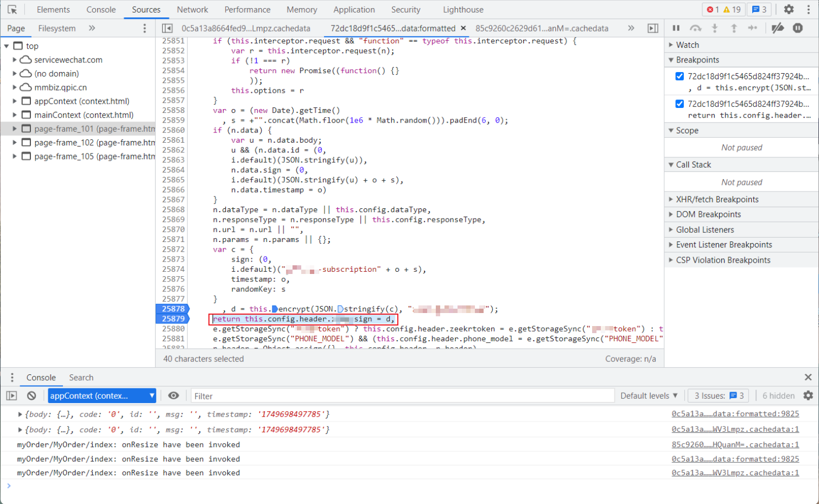This screenshot has width=819, height=504.
Task: Expand the mainContext (context.html) frame
Action: click(x=15, y=115)
